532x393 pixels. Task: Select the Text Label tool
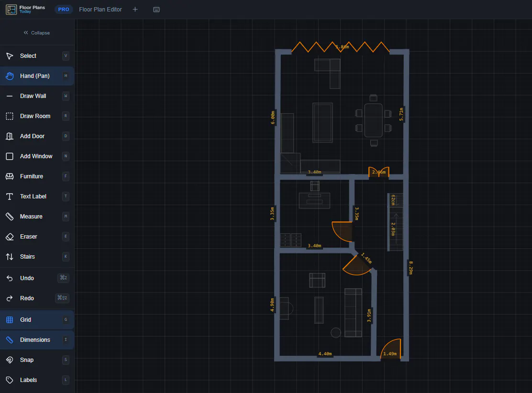37,196
